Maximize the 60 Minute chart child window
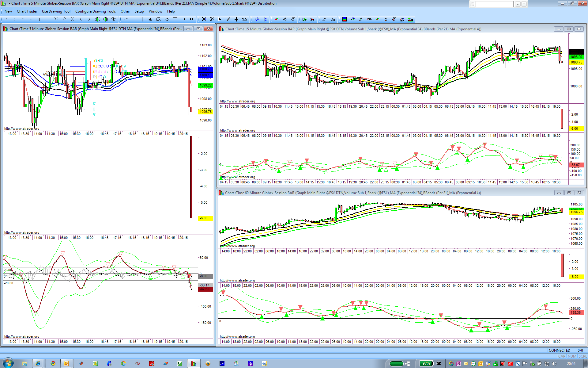The height and width of the screenshot is (368, 588). (x=569, y=193)
